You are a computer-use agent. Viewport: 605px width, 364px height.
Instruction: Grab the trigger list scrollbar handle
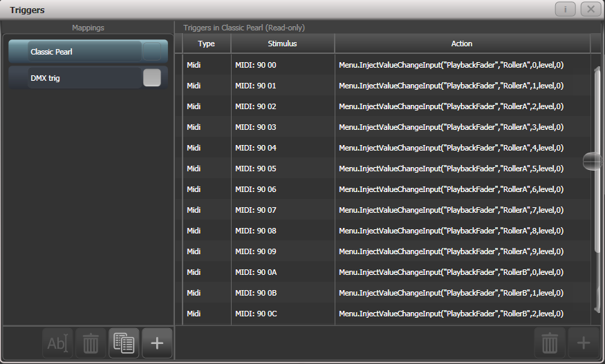click(x=592, y=161)
